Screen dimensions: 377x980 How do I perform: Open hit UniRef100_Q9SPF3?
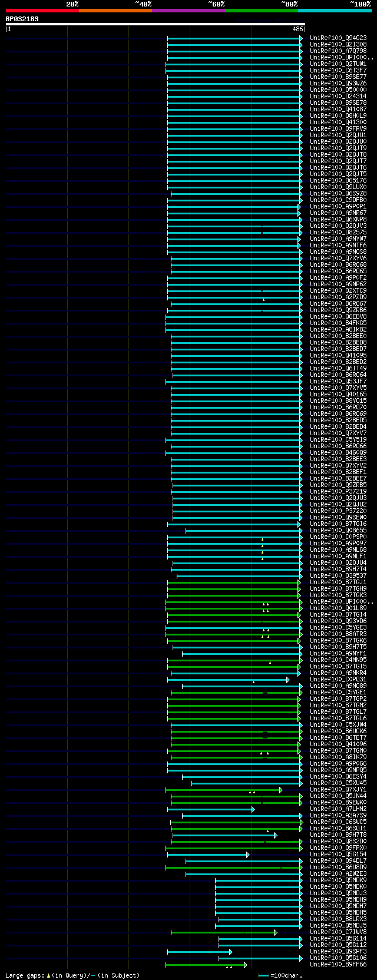338,952
